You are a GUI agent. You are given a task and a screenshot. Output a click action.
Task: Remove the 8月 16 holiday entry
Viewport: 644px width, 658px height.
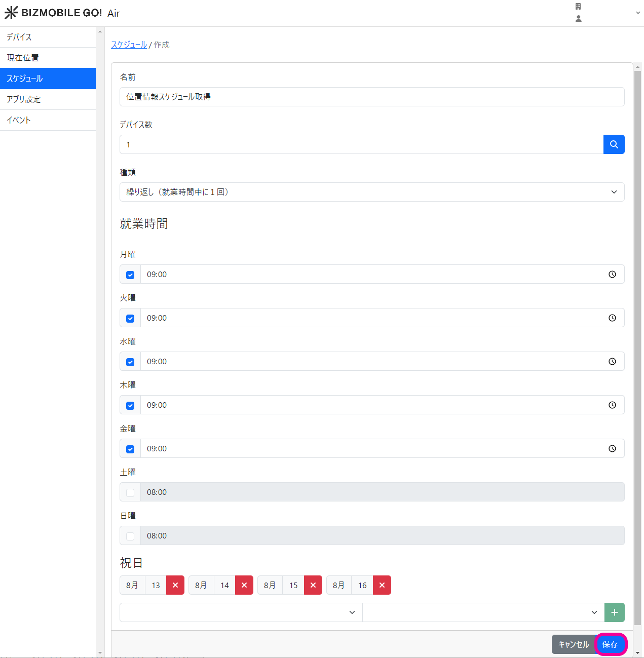382,585
